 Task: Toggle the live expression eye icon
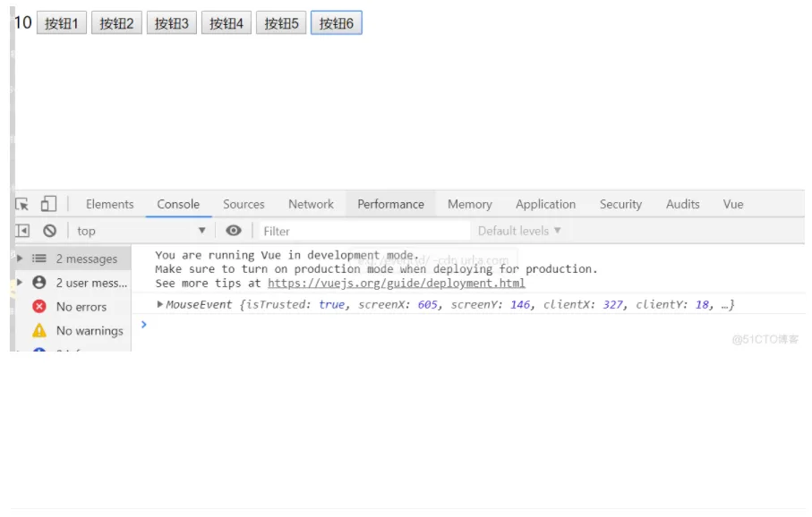point(234,231)
